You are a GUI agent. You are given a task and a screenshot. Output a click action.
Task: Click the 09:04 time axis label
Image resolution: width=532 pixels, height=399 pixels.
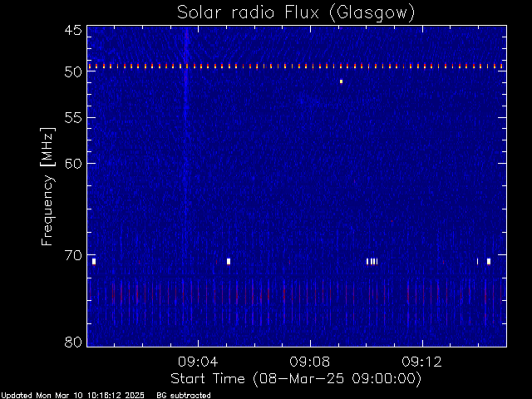coord(198,362)
